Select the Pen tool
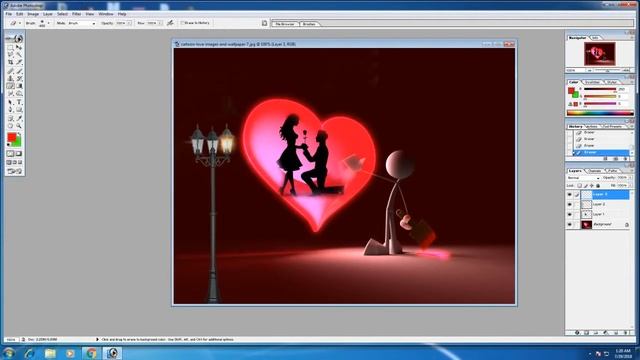 tap(11, 109)
